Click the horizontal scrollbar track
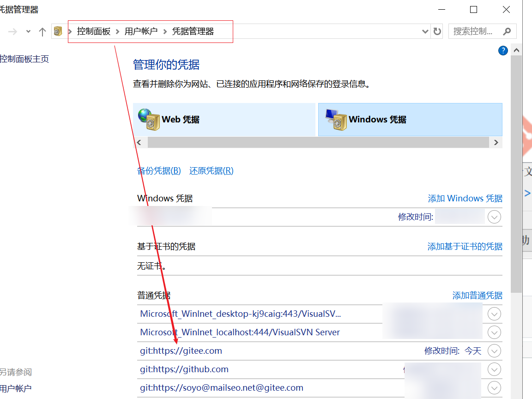 coord(318,143)
